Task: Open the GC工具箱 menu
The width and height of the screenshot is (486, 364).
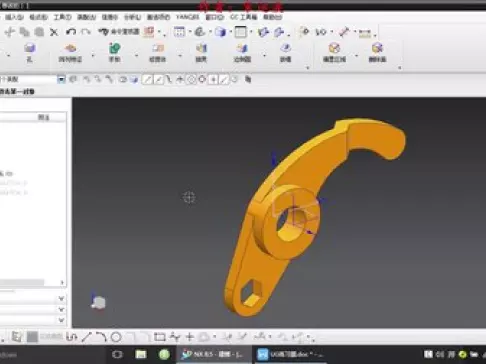Action: click(244, 17)
